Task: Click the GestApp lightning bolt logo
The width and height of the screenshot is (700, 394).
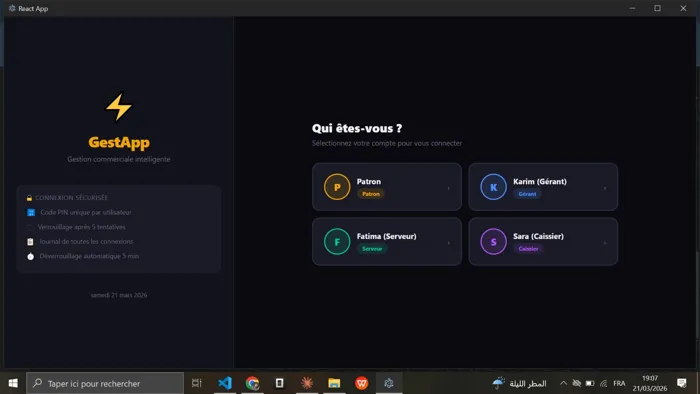Action: click(x=119, y=107)
